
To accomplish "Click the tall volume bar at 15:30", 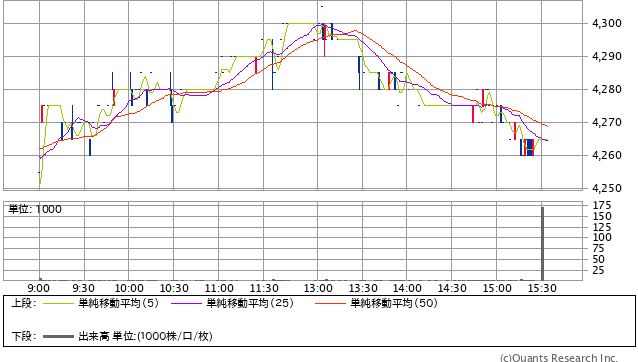I will [542, 244].
